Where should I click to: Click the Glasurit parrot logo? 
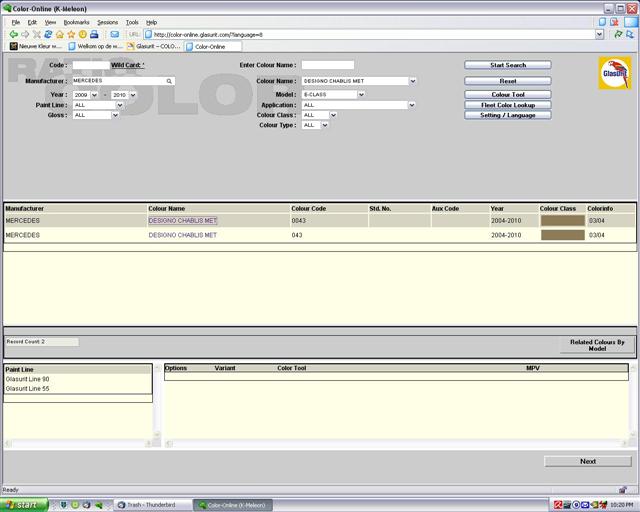click(615, 73)
